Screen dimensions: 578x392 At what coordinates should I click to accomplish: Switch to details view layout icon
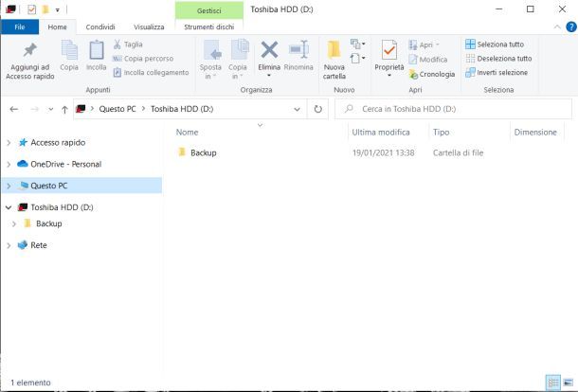[553, 383]
